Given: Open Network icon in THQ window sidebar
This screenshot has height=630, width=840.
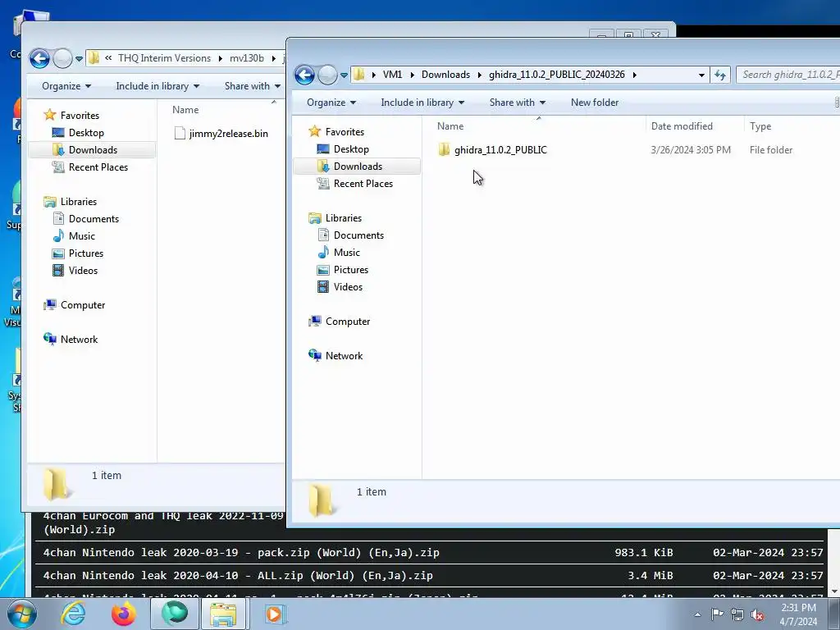Looking at the screenshot, I should pos(50,339).
